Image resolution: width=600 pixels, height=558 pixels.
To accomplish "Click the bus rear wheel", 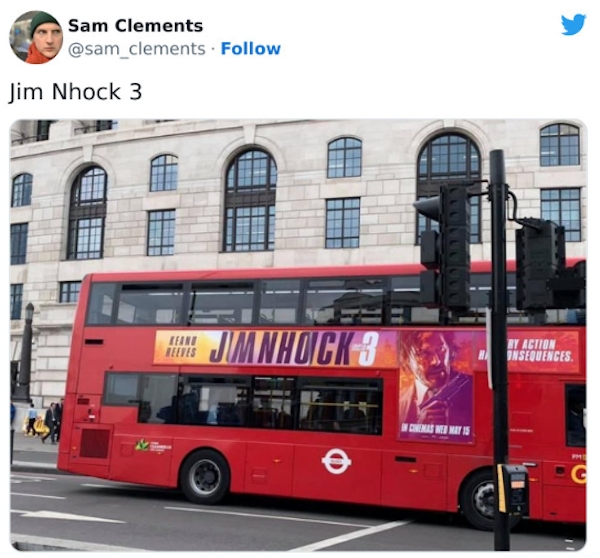I will (x=205, y=477).
